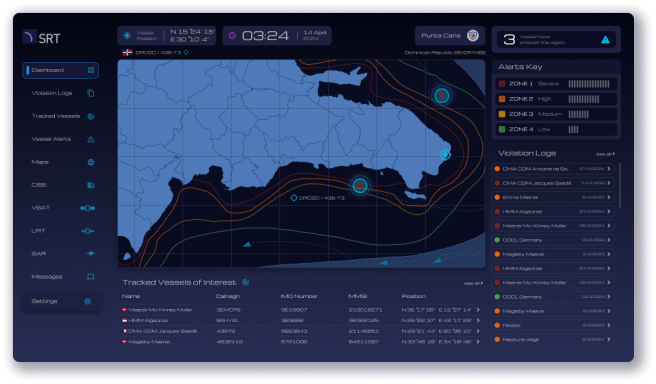Image resolution: width=656 pixels, height=384 pixels.
Task: Click See all for Tracked Vessels of Interest
Action: (x=473, y=283)
